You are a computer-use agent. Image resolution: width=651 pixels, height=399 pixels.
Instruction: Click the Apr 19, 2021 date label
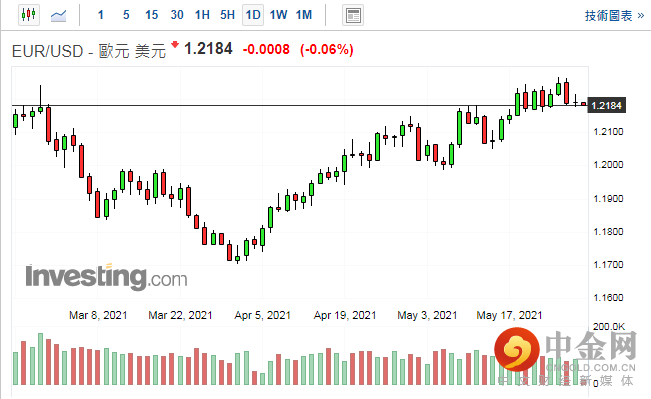point(345,316)
